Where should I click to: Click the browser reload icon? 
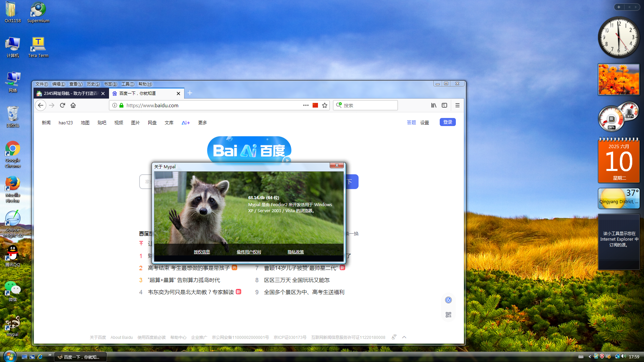62,105
